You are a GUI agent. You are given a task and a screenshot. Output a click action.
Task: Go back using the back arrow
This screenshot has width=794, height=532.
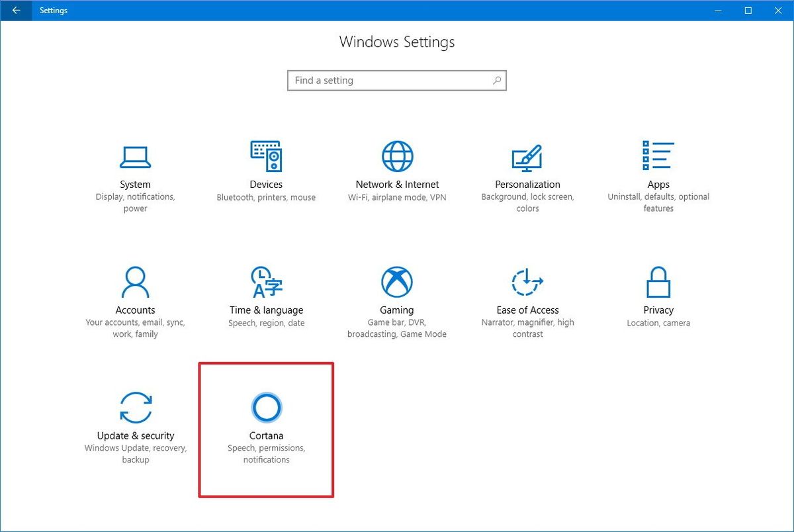pyautogui.click(x=16, y=11)
